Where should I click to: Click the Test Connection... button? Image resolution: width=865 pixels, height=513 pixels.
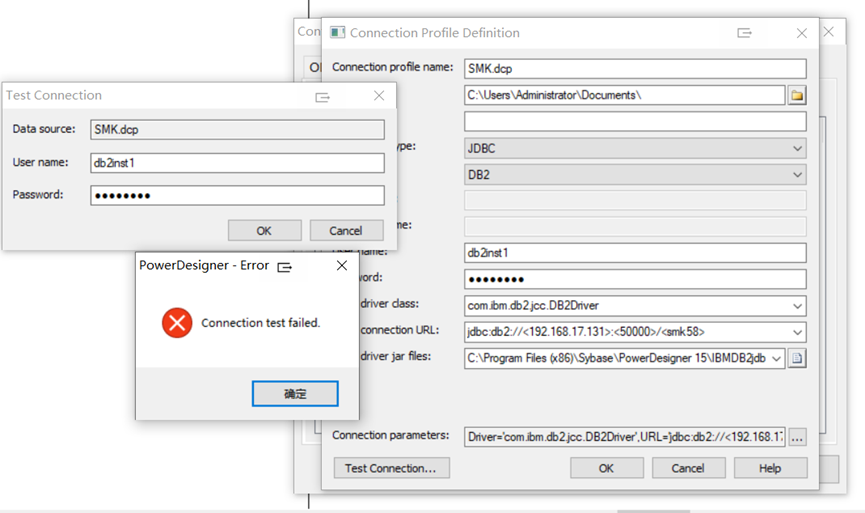[x=391, y=468]
